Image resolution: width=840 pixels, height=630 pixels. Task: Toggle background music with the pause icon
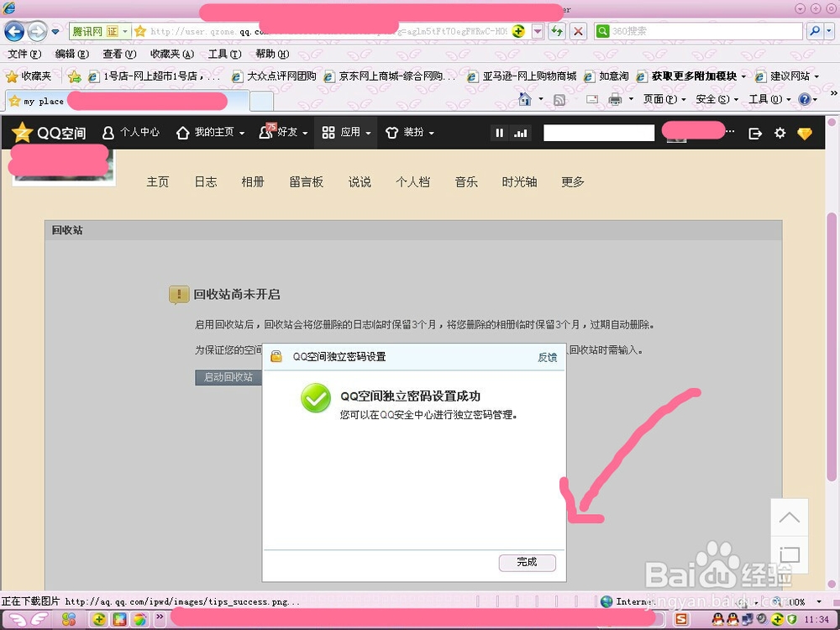pos(499,132)
